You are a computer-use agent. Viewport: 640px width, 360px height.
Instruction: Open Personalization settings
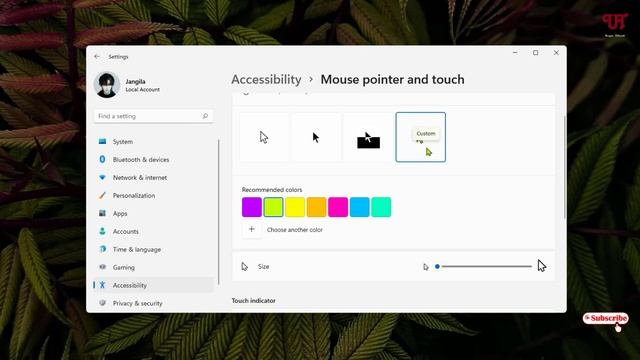[x=153, y=196]
